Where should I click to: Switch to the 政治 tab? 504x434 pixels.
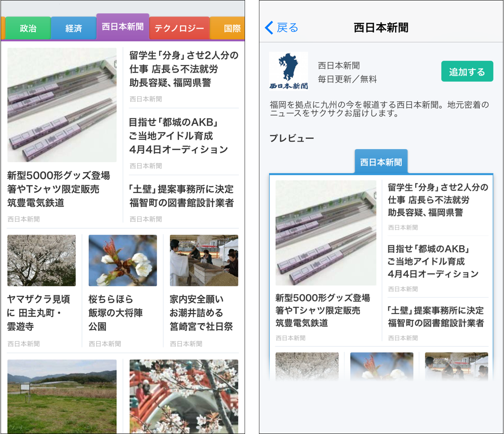(28, 28)
